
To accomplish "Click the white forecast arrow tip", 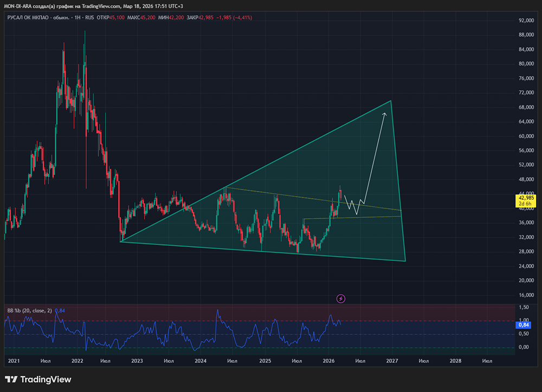I will (385, 114).
